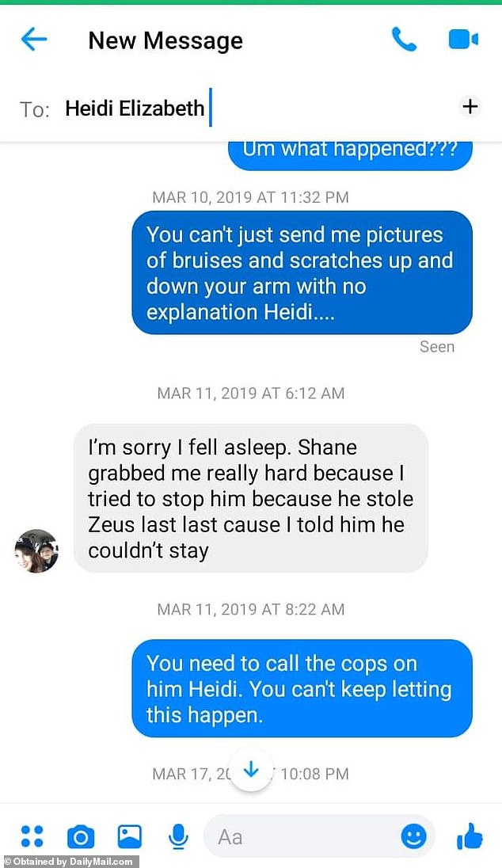502x868 pixels.
Task: Start a voice call with phone icon
Action: coord(404,40)
